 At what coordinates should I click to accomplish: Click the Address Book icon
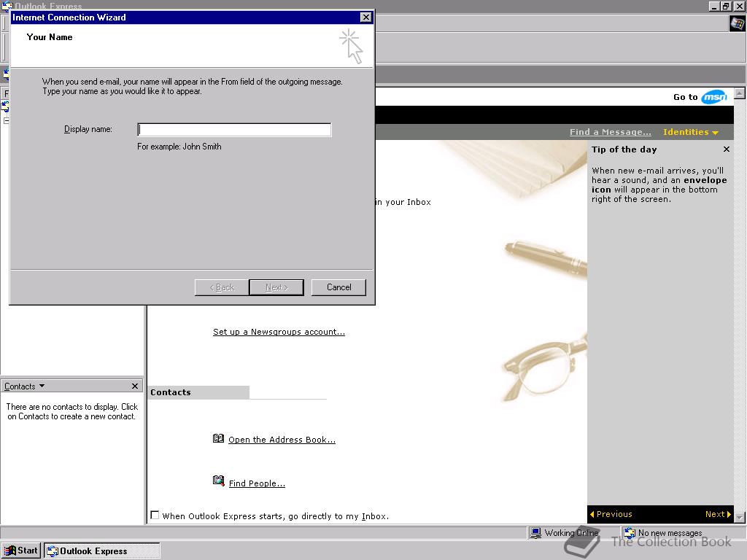[x=218, y=438]
